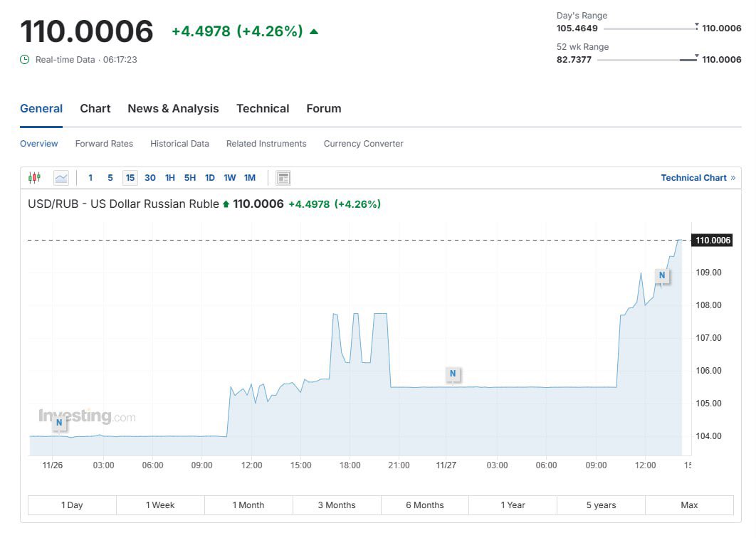The height and width of the screenshot is (538, 756).
Task: Choose the 1H interval
Action: pos(169,178)
